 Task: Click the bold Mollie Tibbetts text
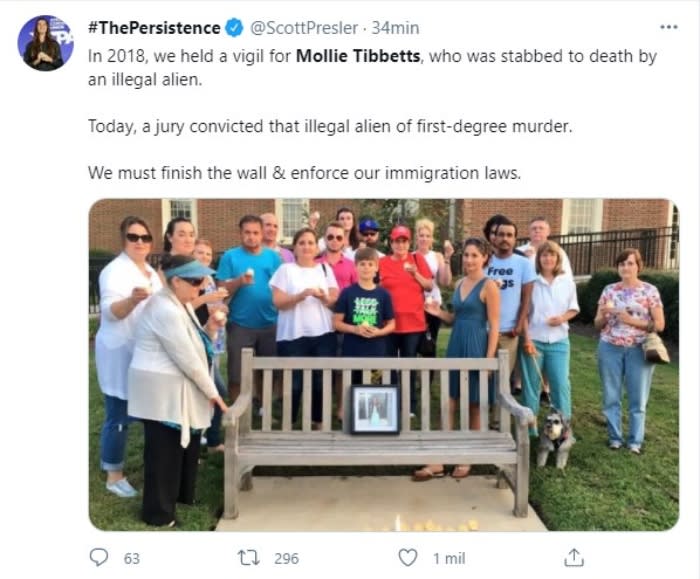[358, 56]
